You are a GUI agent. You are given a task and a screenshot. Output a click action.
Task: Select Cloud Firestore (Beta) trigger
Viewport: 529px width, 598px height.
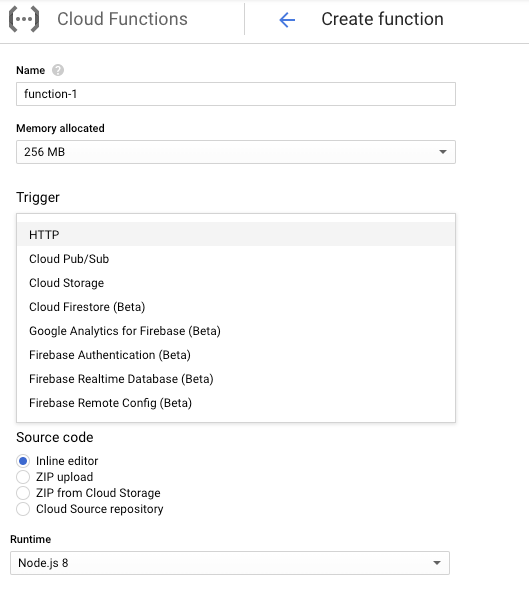click(236, 307)
